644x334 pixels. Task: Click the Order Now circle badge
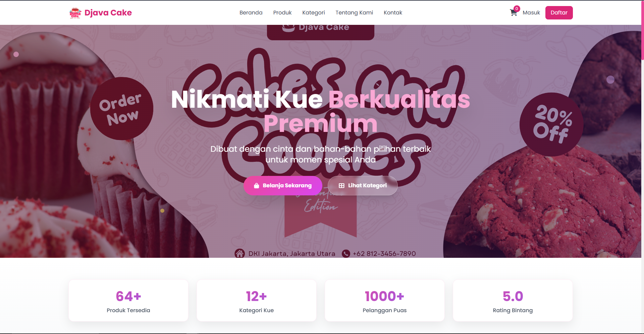pyautogui.click(x=122, y=108)
